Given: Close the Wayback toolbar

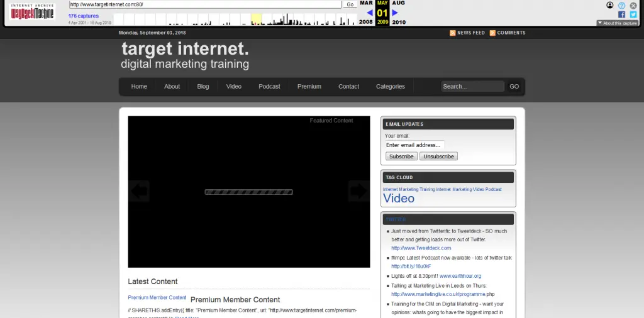Looking at the screenshot, I should click(x=633, y=5).
